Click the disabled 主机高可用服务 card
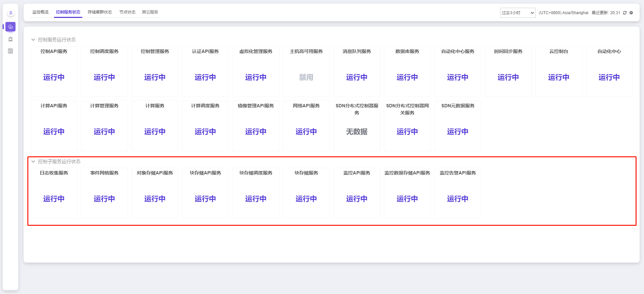644x294 pixels. 306,72
